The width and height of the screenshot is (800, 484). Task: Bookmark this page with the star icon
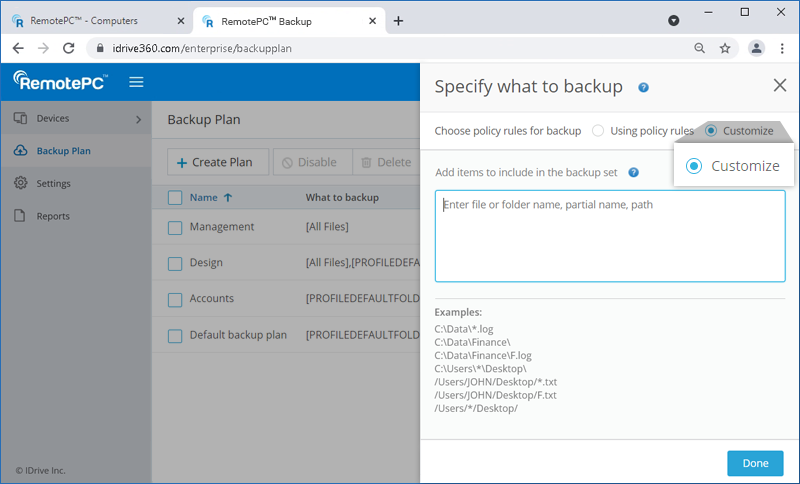(x=725, y=48)
